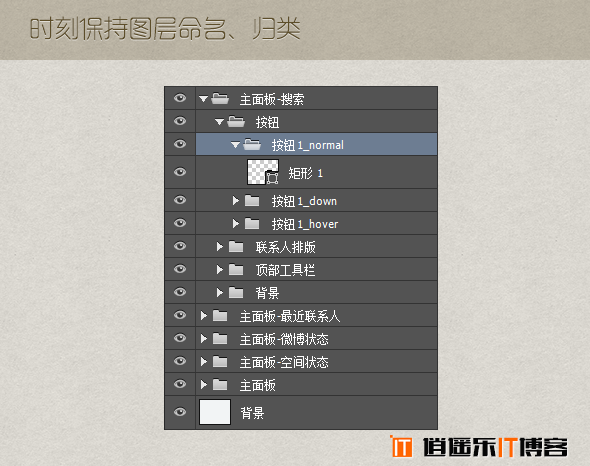Click the folder icon of 联系人排版 group
This screenshot has height=466, width=590.
click(x=236, y=247)
